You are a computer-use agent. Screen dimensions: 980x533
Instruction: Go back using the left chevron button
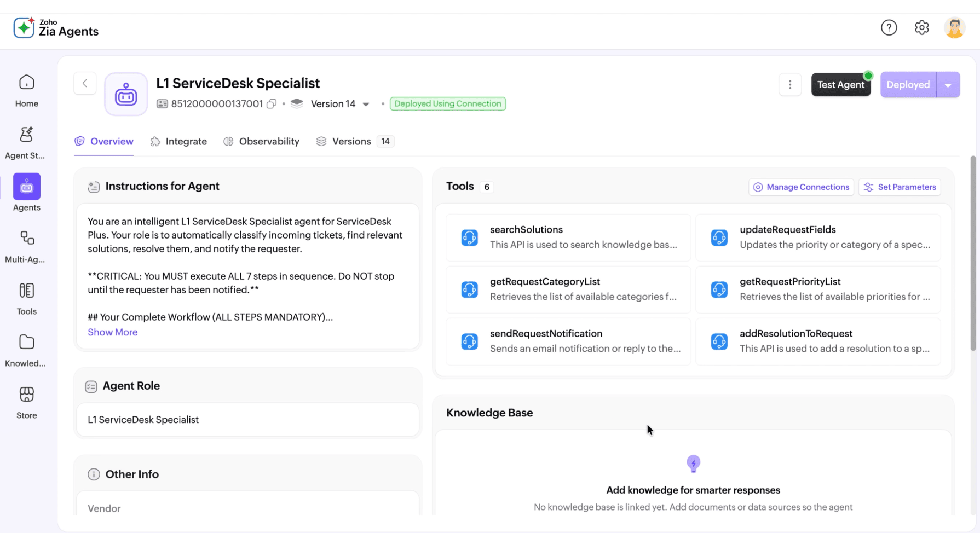point(85,84)
